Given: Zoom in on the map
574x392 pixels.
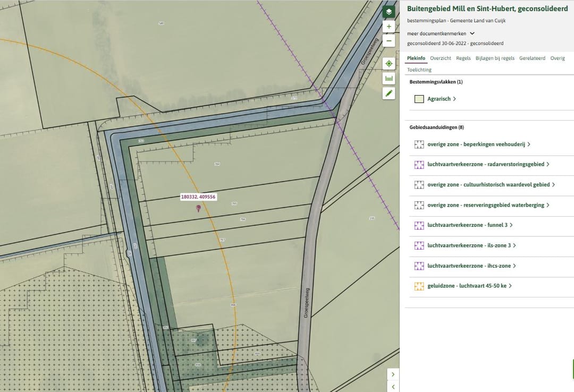Looking at the screenshot, I should [x=389, y=26].
